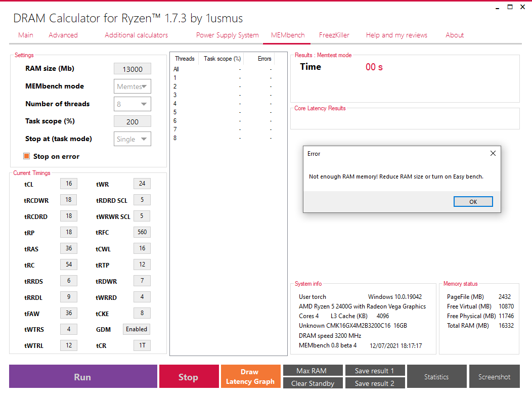Click the tWRRD value 4
The height and width of the screenshot is (397, 532).
pos(142,297)
